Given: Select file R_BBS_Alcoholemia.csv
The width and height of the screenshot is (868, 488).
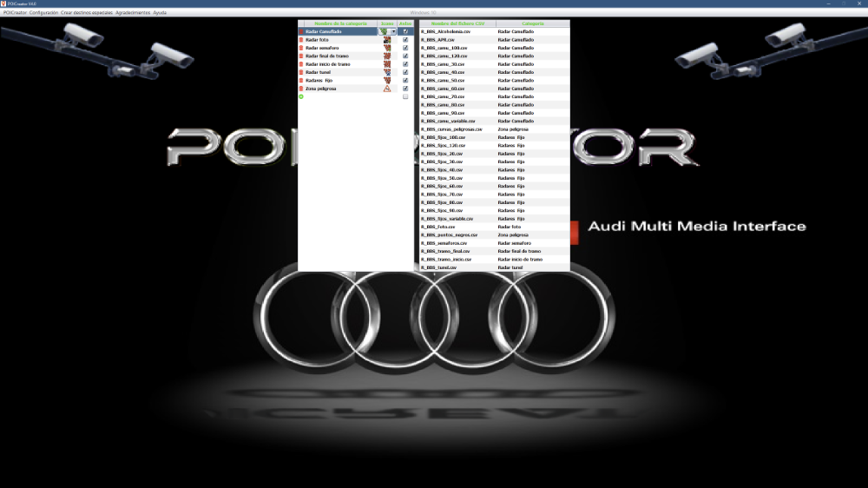Looking at the screenshot, I should pos(445,31).
